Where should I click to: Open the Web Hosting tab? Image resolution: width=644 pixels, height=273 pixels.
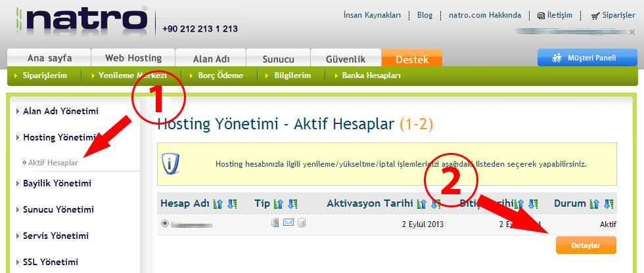(x=133, y=58)
